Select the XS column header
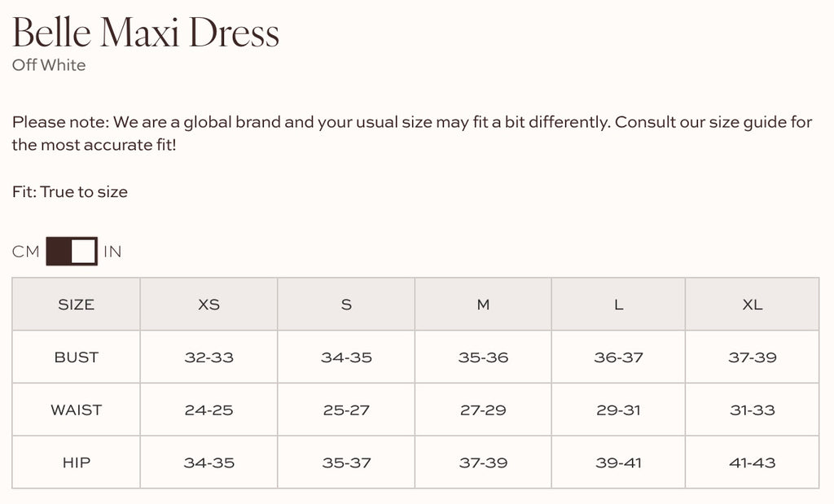Screen dimensions: 834x504 tap(208, 305)
